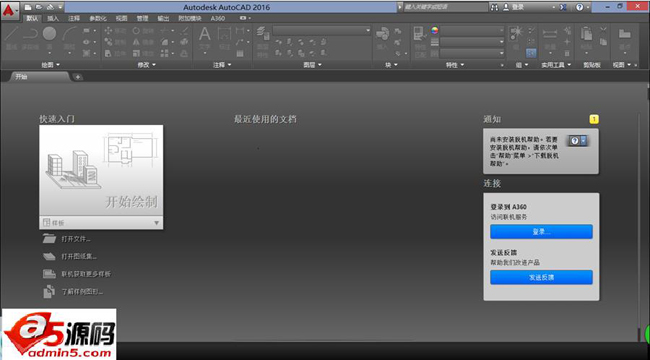Switch to the A360 ribbon tab
Viewport: 650px width, 360px height.
point(217,18)
